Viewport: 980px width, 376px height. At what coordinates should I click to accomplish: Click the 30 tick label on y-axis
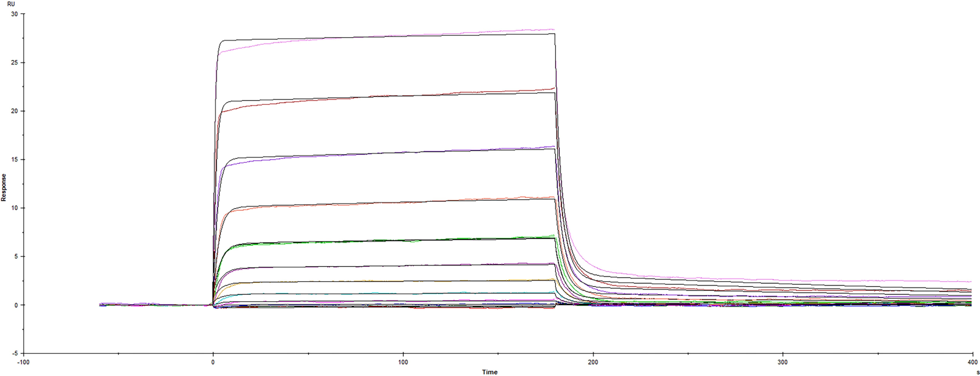[15, 14]
